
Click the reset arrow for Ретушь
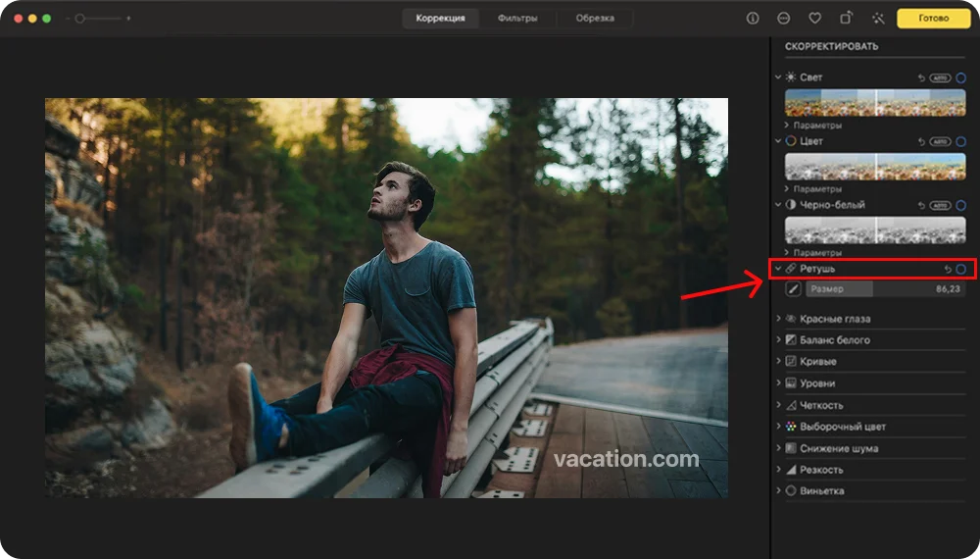(x=947, y=269)
